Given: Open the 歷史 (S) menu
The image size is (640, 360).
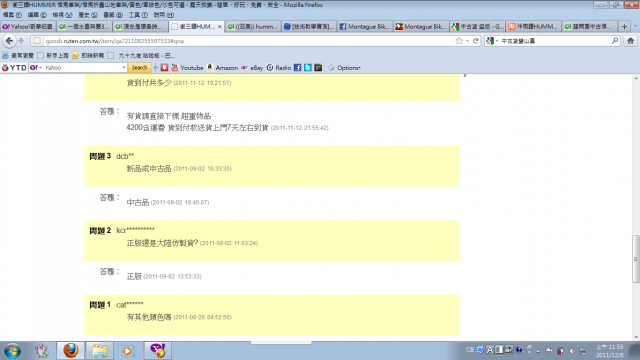Looking at the screenshot, I should [88, 15].
